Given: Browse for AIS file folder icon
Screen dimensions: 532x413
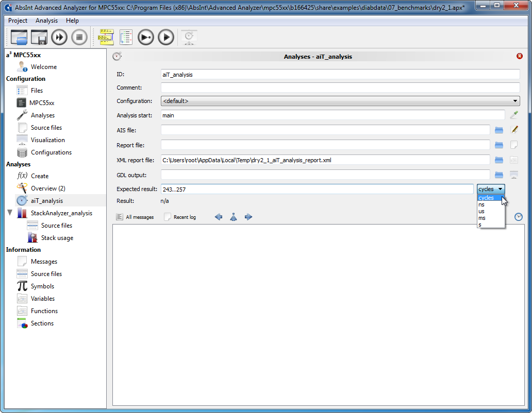Looking at the screenshot, I should click(x=499, y=130).
